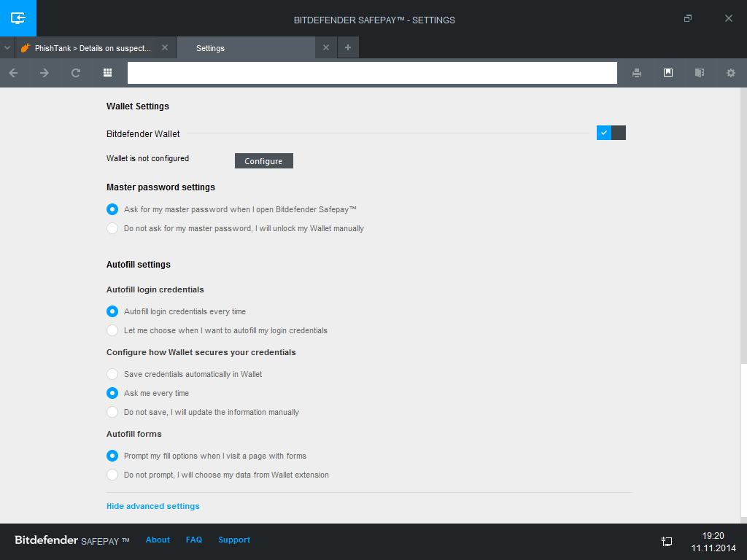Viewport: 747px width, 560px height.
Task: Click the Autofill forms heading
Action: [134, 434]
